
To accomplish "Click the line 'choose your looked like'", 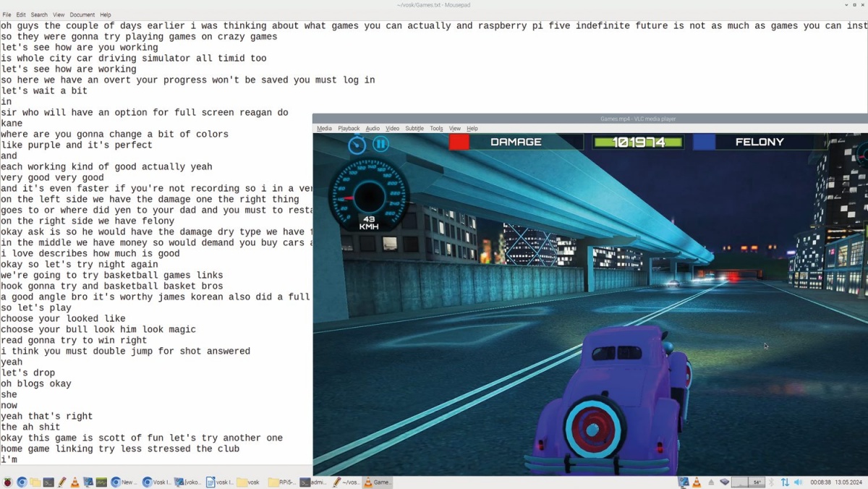I will 63,319.
